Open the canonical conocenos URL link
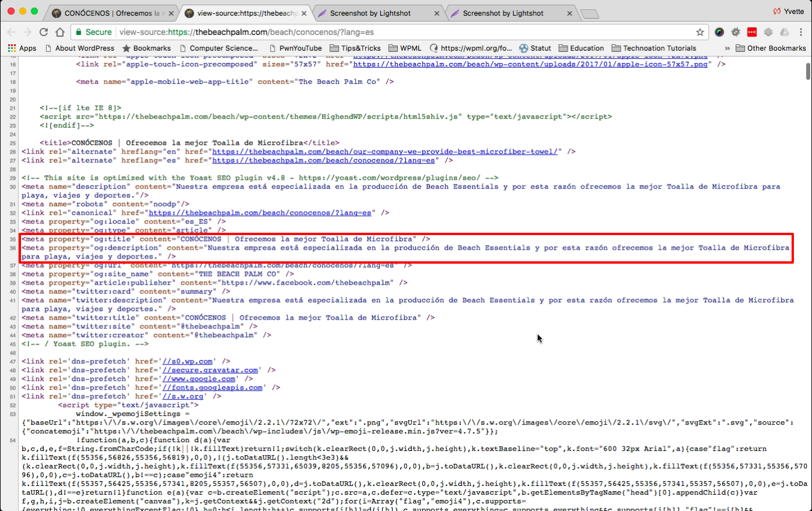The width and height of the screenshot is (812, 511). [260, 213]
